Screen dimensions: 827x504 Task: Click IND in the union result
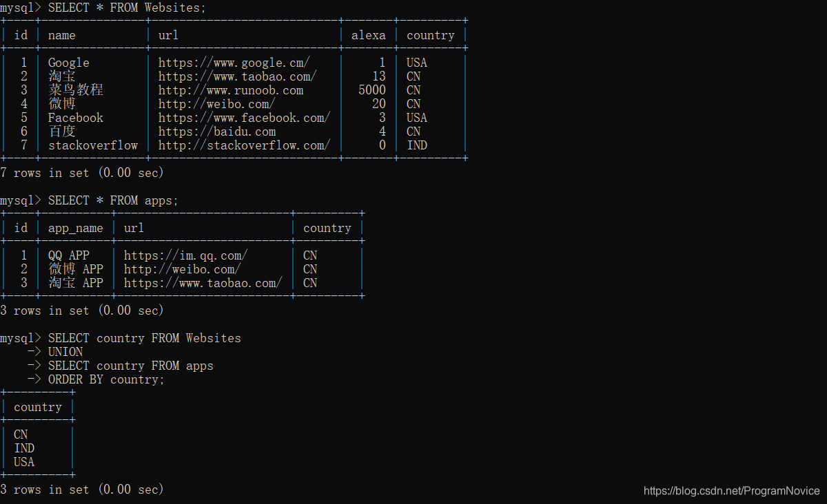[24, 448]
